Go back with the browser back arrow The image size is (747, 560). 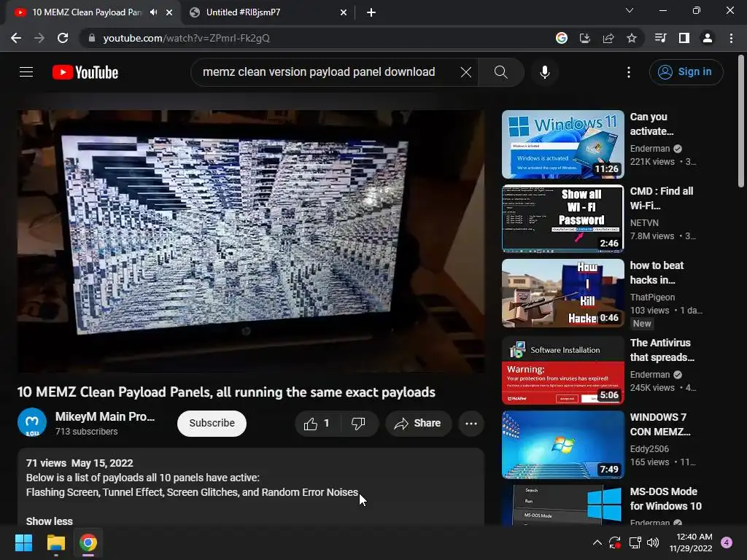click(x=16, y=38)
